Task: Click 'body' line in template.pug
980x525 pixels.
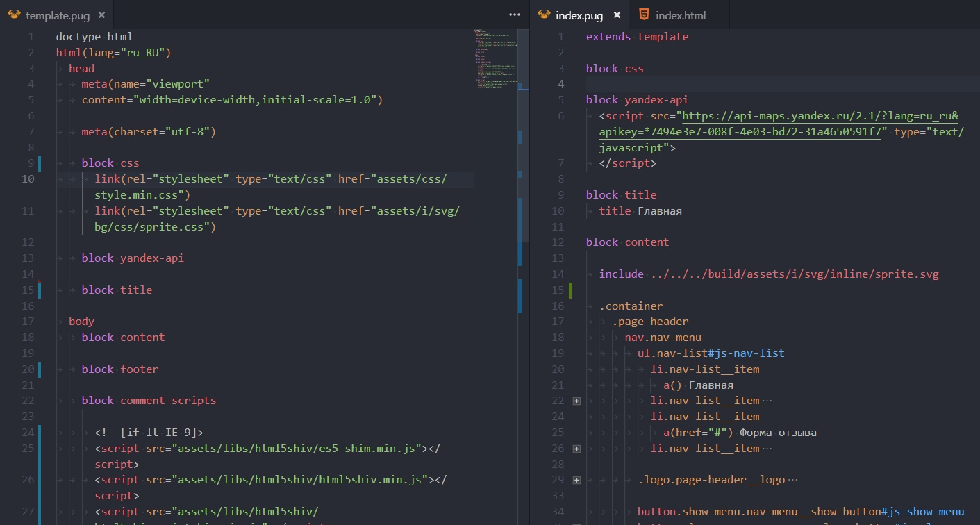Action: 81,321
